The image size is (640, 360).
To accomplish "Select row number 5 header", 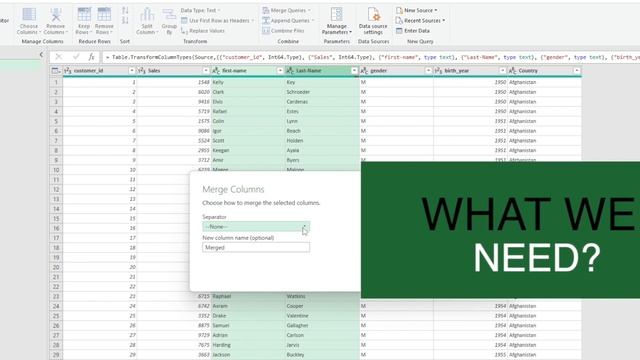I will click(x=56, y=121).
